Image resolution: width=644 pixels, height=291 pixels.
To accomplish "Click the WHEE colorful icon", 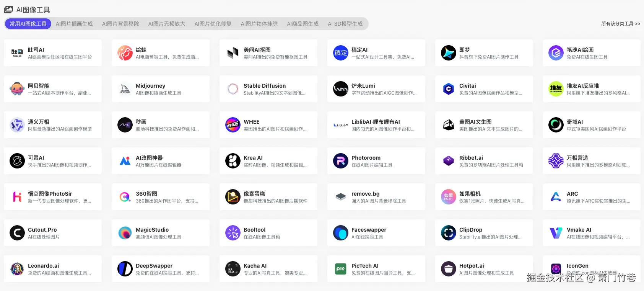I will [x=233, y=125].
